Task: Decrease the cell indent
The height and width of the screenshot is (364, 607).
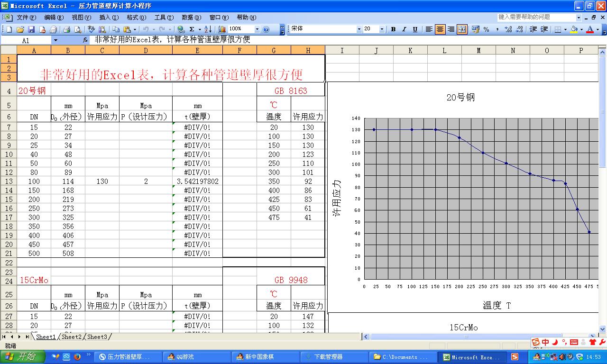Action: (x=533, y=29)
